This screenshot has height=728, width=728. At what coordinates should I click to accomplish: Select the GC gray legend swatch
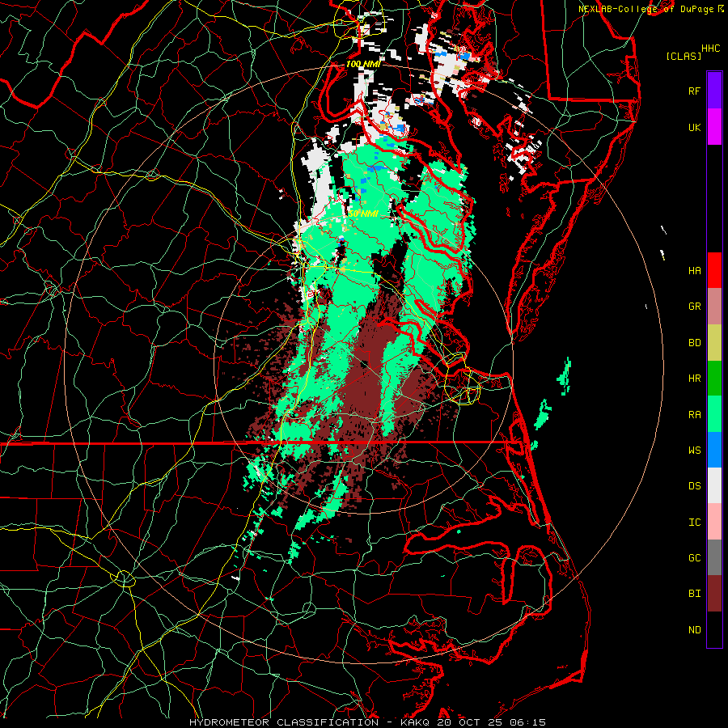coord(714,557)
